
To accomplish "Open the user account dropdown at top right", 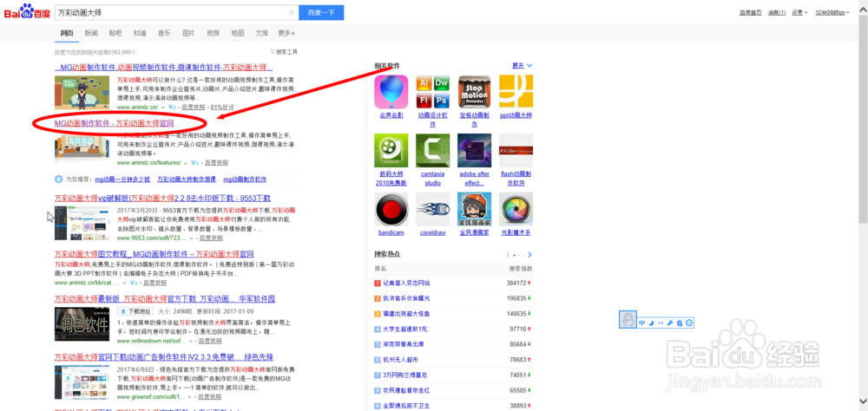I will [x=832, y=12].
